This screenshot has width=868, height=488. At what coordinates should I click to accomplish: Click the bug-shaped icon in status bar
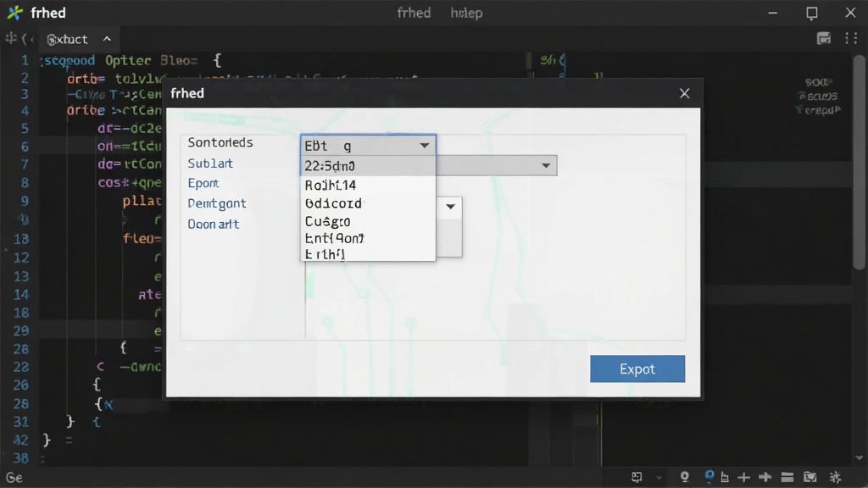(835, 477)
